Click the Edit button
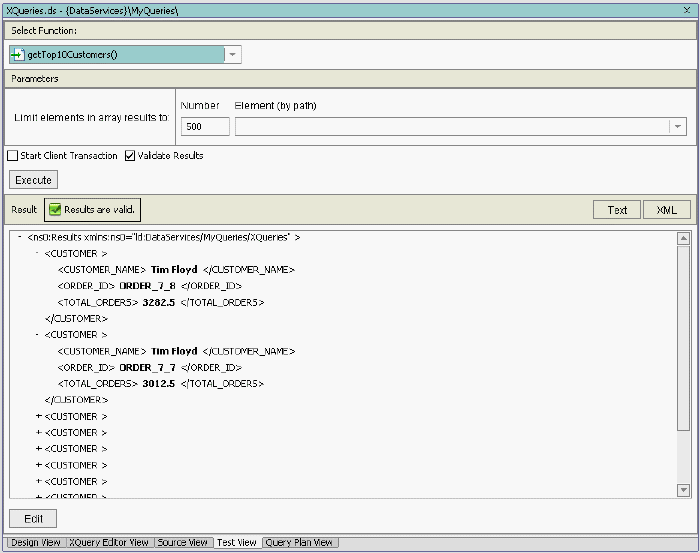The width and height of the screenshot is (700, 553). click(33, 519)
